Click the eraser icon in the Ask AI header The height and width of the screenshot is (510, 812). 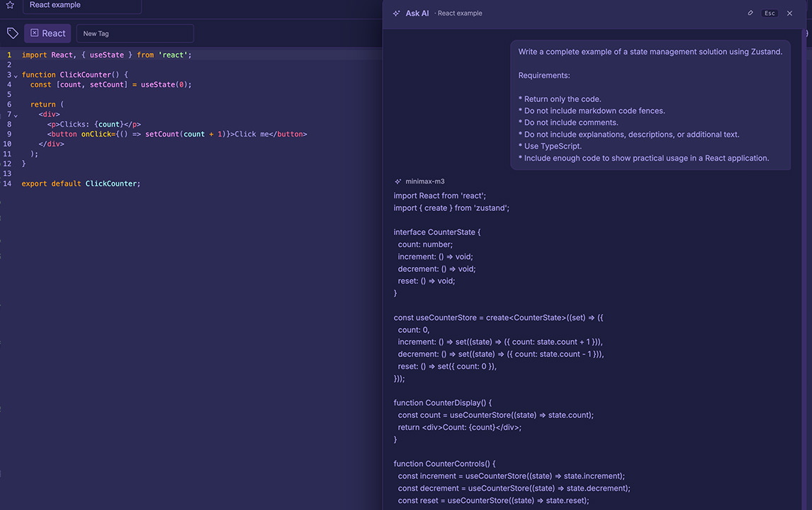click(x=750, y=13)
